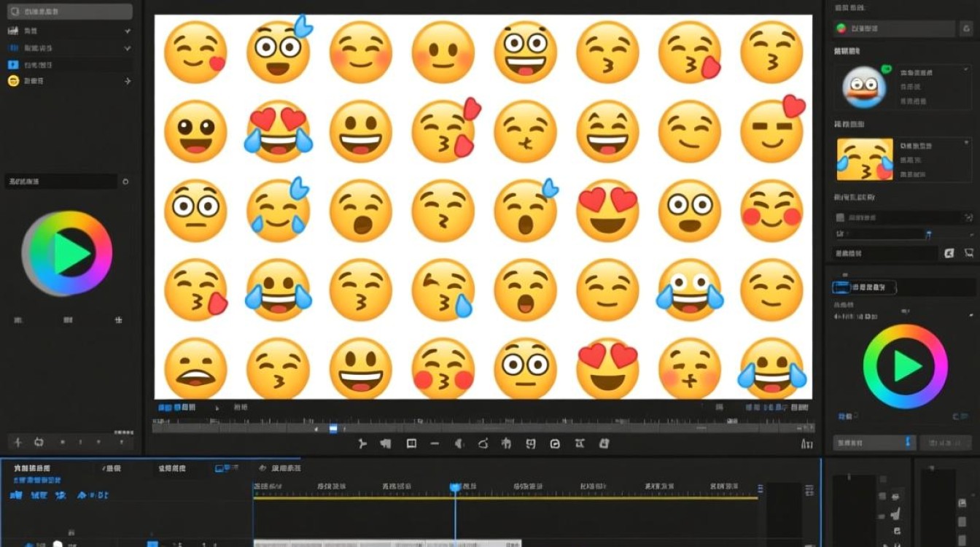
Task: Click the blue slider handle in the right panel
Action: coord(928,234)
